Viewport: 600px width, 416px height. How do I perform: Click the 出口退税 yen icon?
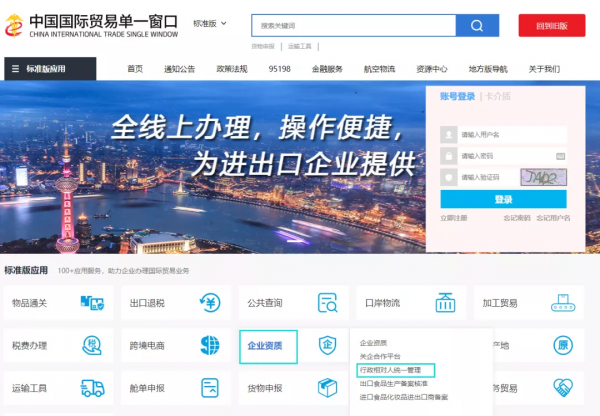pyautogui.click(x=209, y=302)
